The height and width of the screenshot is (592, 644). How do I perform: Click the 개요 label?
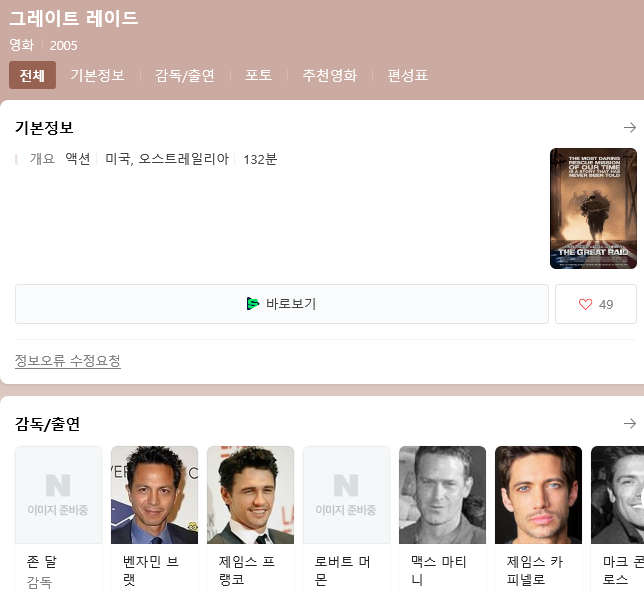tap(42, 159)
